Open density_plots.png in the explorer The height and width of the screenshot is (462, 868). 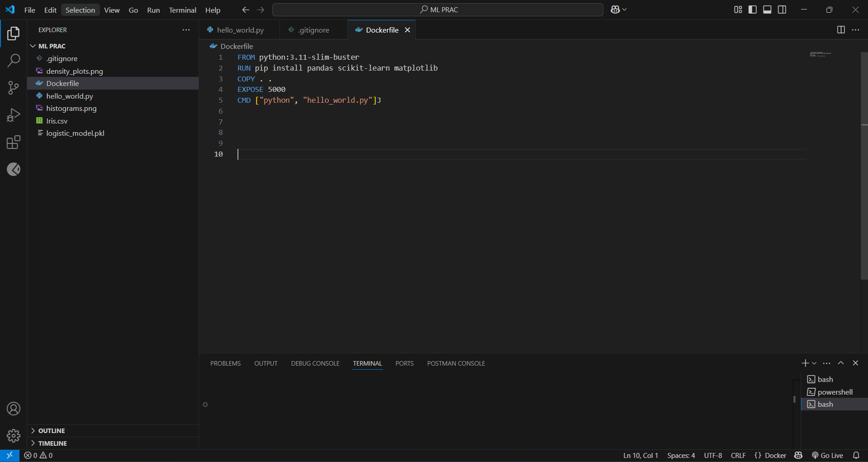click(x=113, y=71)
